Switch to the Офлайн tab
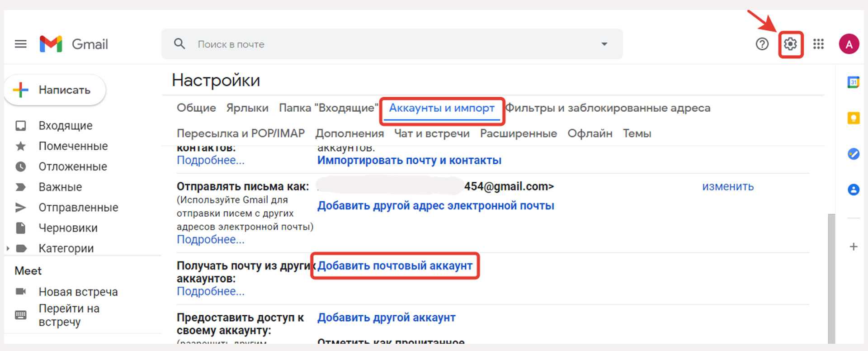Screen dimensions: 868x351 pos(590,133)
